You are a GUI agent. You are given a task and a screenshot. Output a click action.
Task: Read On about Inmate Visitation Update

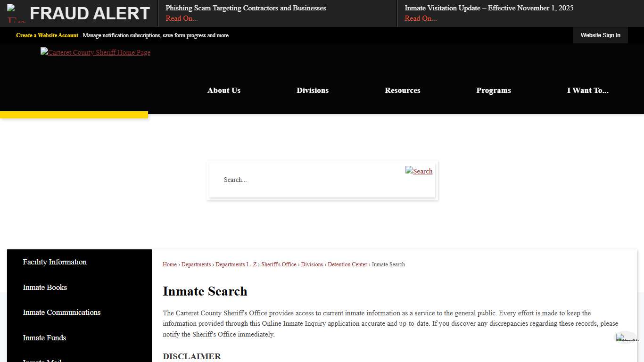pyautogui.click(x=420, y=18)
